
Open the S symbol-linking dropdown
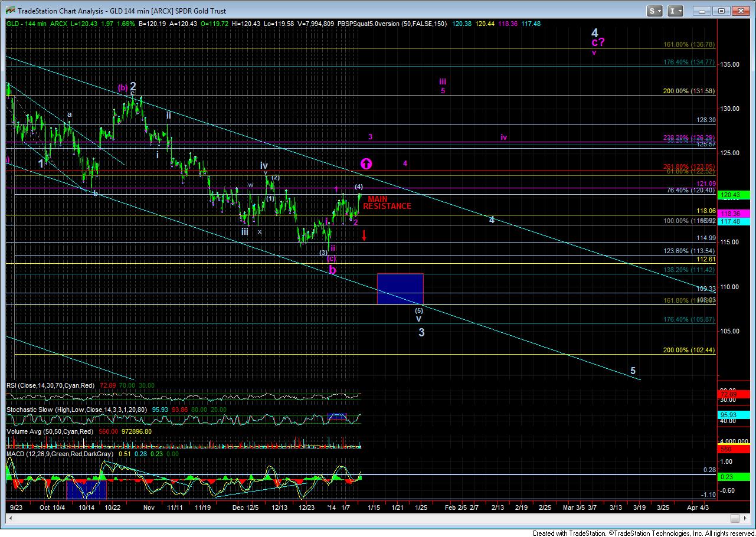pyautogui.click(x=656, y=11)
